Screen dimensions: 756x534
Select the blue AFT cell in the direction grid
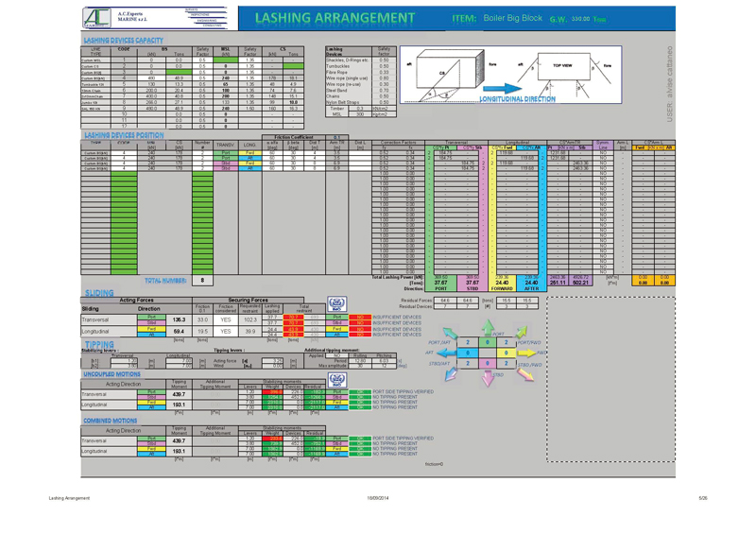click(468, 353)
